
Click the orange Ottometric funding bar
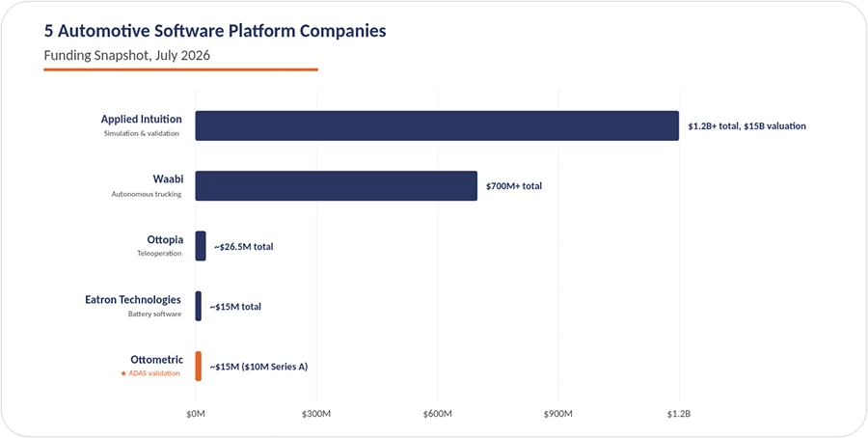point(198,366)
